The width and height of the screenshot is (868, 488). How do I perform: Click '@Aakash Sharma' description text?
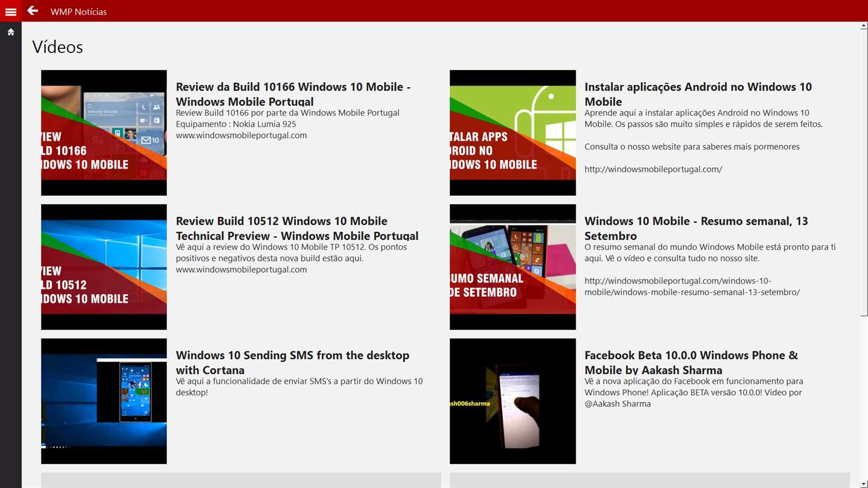tap(617, 404)
